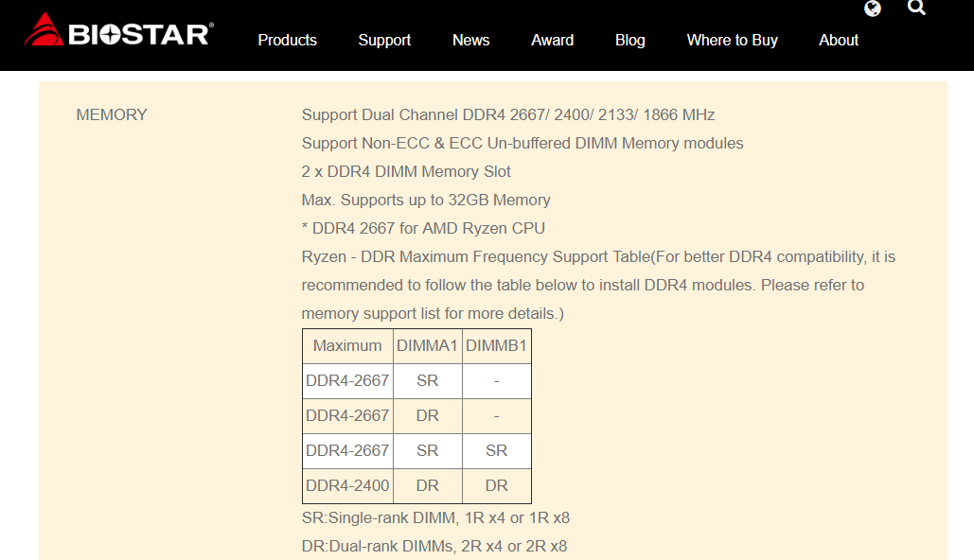Open the Support menu

[384, 41]
